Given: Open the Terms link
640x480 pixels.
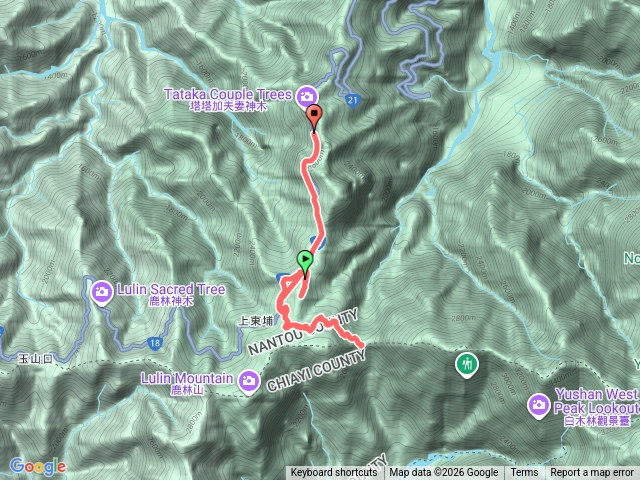Looking at the screenshot, I should tap(524, 473).
